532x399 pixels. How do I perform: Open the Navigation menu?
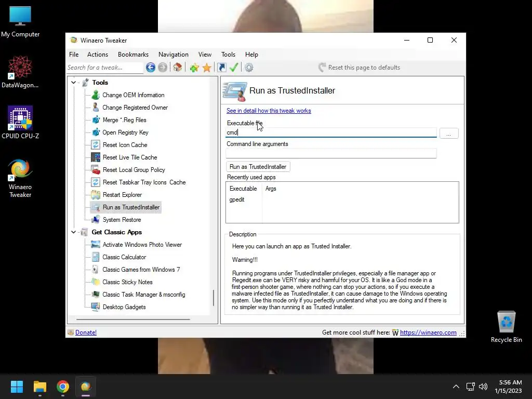174,55
